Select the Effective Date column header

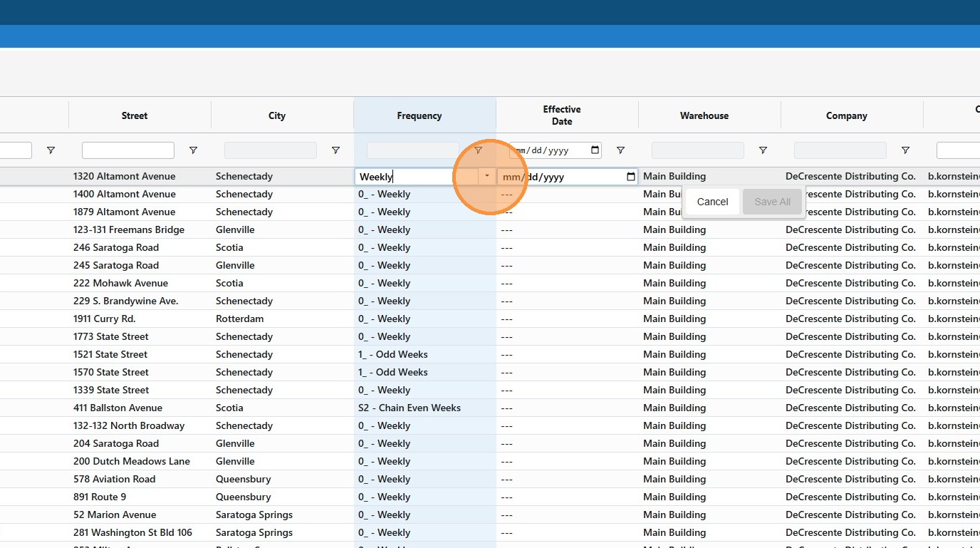point(561,115)
